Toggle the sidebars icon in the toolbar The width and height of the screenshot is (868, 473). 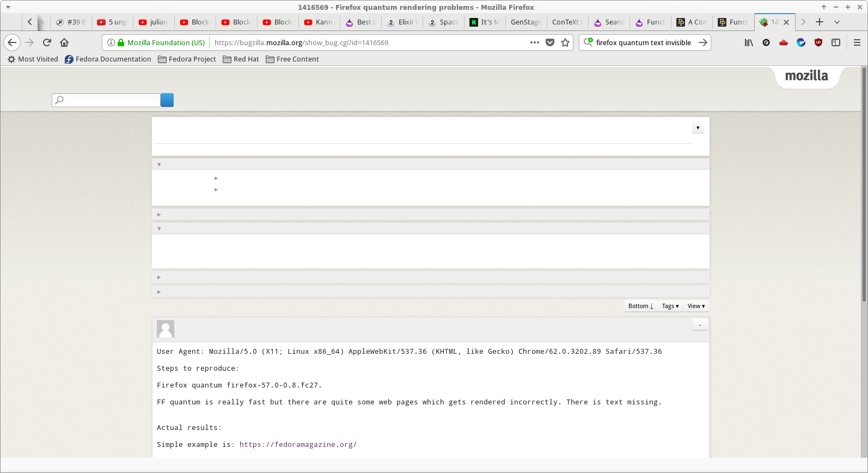(x=836, y=42)
